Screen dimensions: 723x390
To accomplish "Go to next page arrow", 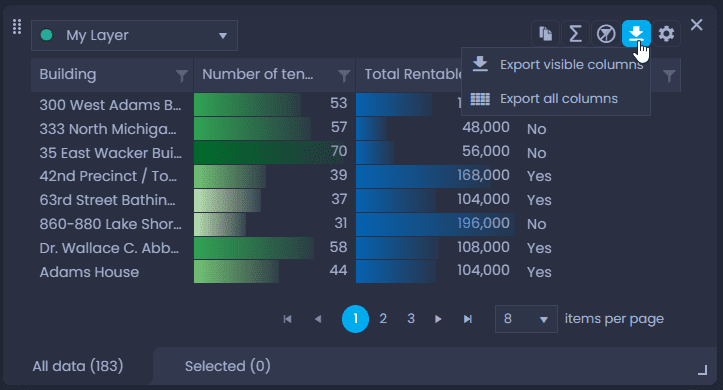I will [x=438, y=319].
